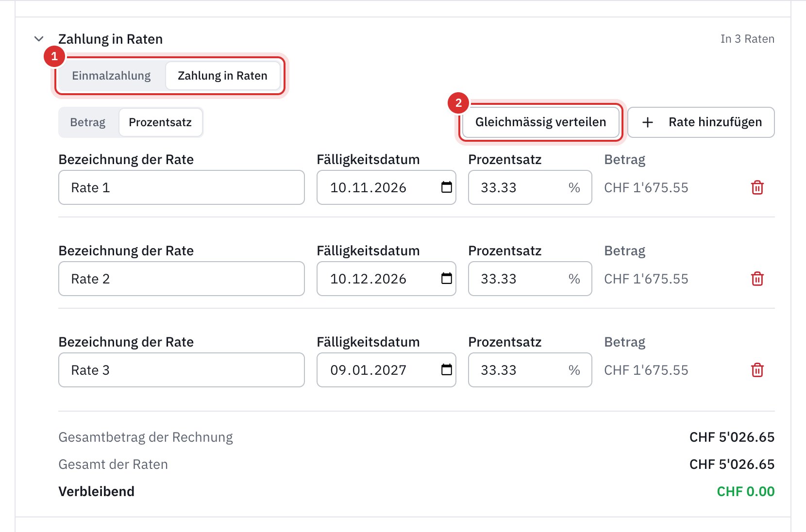Click the invoice total amount next to Gesamtbetrag der Rechnung
Viewport: 806px width, 532px height.
[732, 437]
